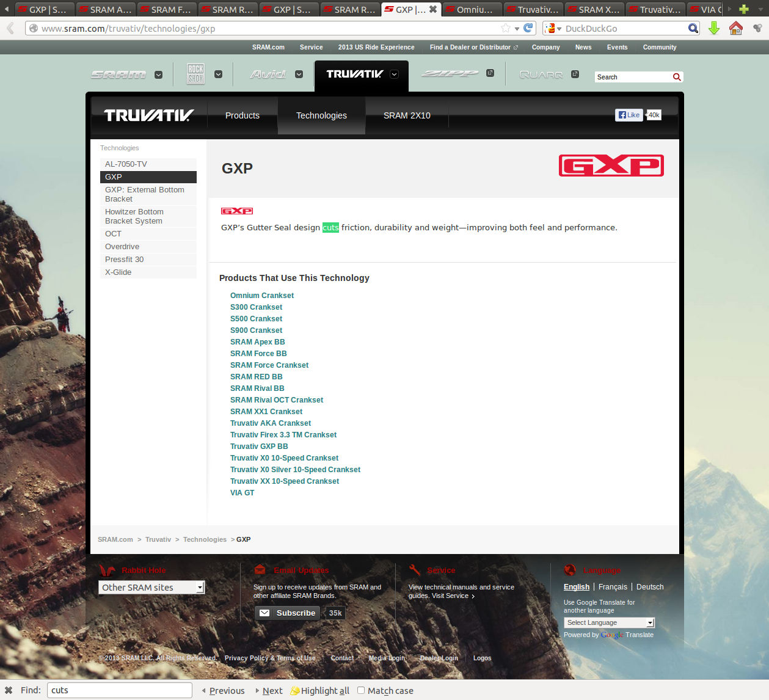Click the Highlight all button

coord(320,691)
